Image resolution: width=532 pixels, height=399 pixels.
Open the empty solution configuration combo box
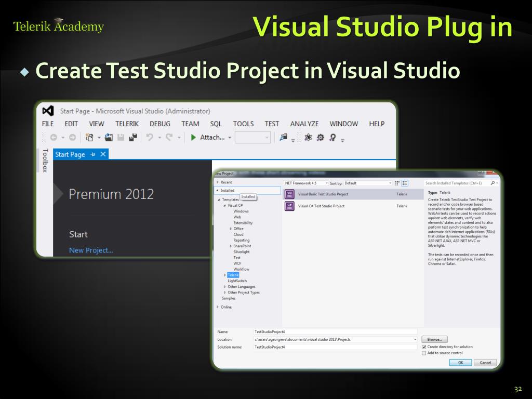click(x=252, y=137)
